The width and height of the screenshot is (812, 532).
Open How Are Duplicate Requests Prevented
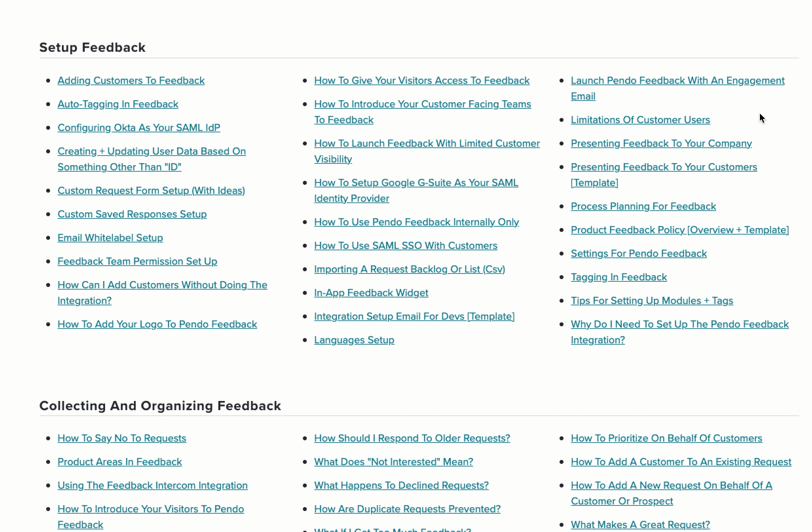(x=407, y=509)
